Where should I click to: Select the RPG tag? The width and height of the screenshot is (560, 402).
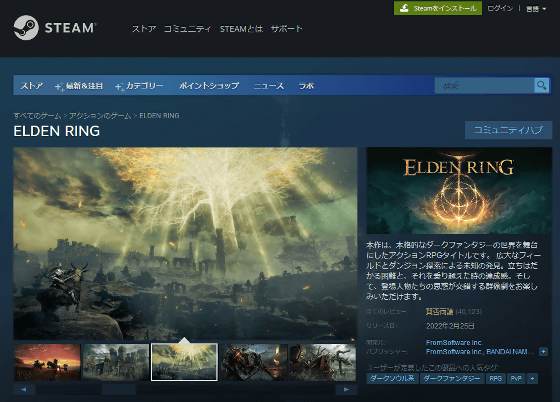495,378
